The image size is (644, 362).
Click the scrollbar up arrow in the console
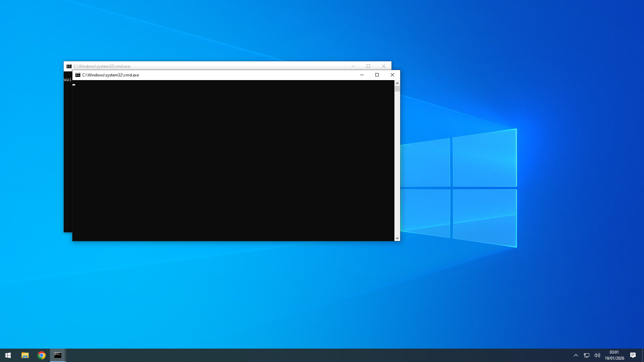[x=397, y=83]
